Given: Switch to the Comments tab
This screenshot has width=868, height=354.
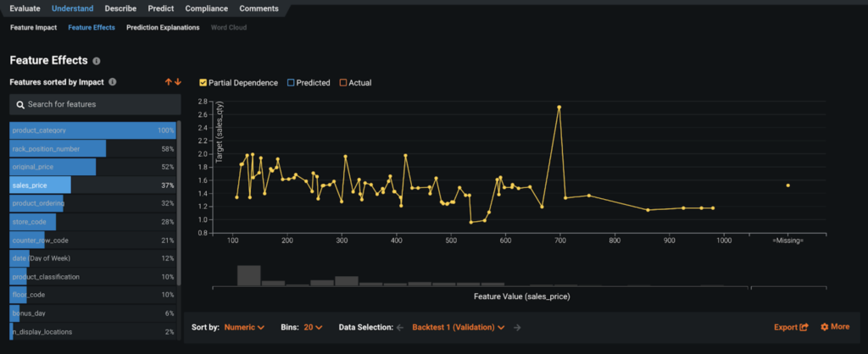Looking at the screenshot, I should (259, 8).
